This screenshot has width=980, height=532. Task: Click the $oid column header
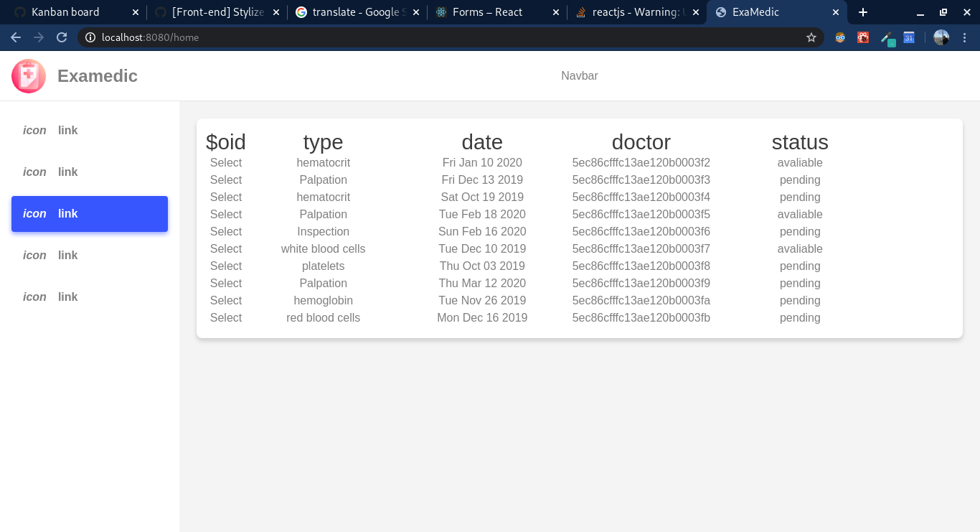tap(226, 142)
